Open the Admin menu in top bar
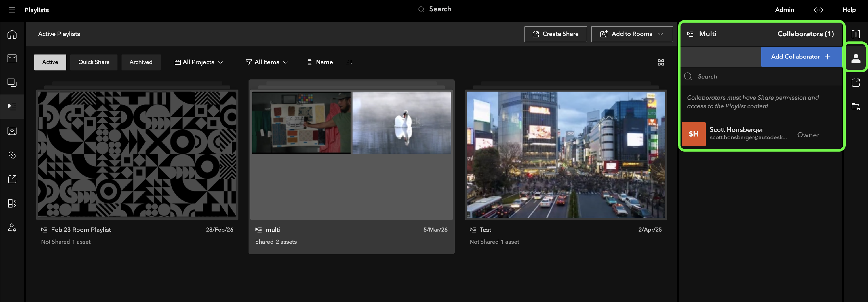 tap(784, 10)
